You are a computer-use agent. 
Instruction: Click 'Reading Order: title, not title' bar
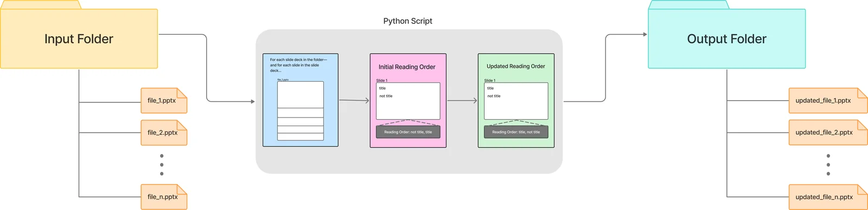point(516,132)
